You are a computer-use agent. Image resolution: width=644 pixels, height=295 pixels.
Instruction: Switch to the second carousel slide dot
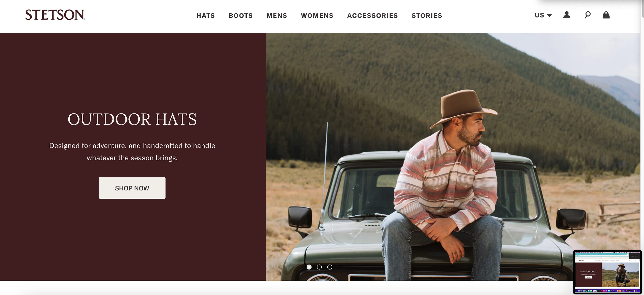click(319, 267)
